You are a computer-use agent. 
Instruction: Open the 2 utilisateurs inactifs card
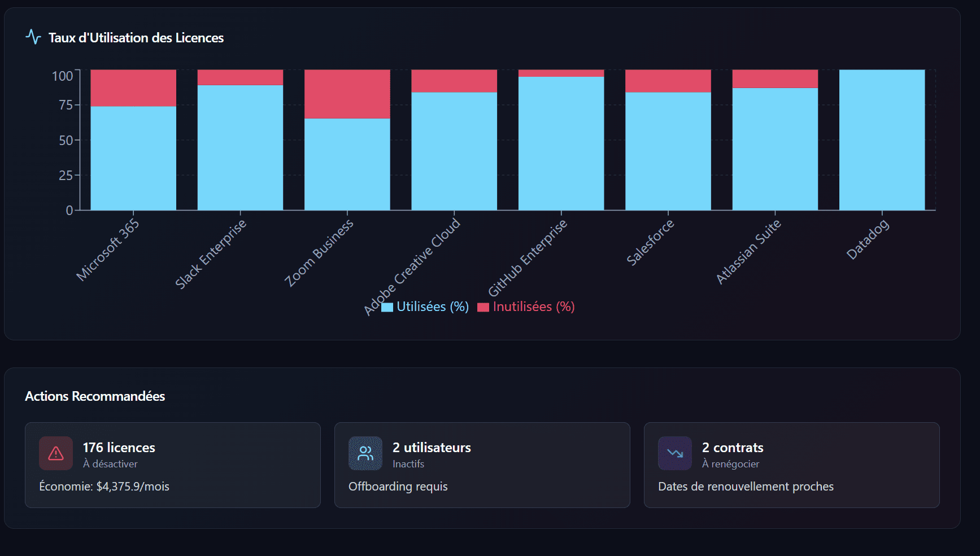pyautogui.click(x=482, y=465)
